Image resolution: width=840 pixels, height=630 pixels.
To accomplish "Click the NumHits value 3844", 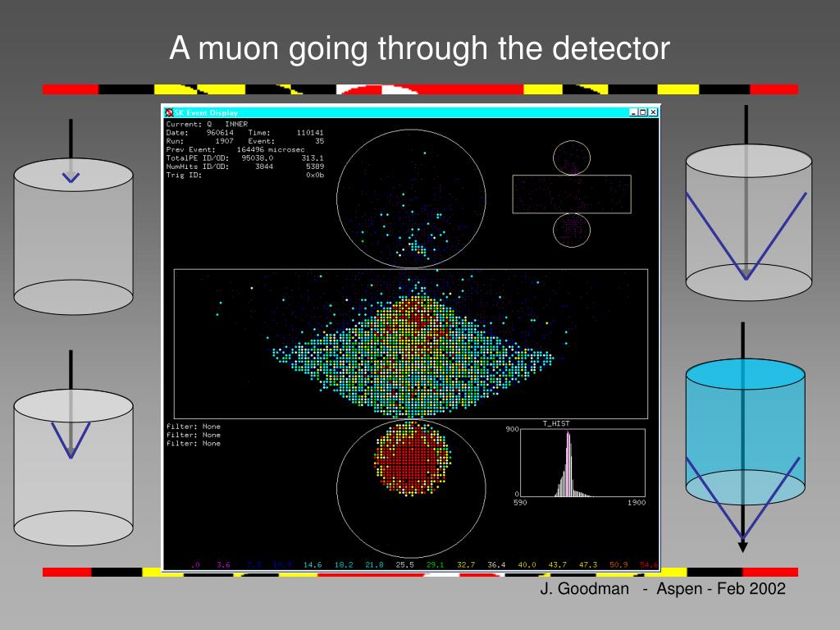I will tap(264, 167).
